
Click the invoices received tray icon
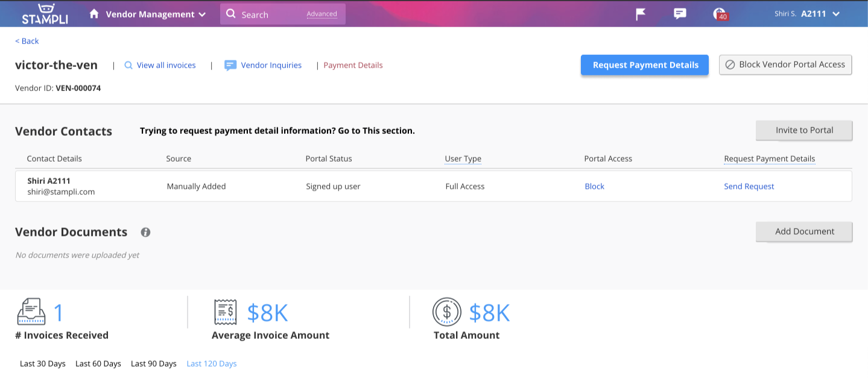31,312
